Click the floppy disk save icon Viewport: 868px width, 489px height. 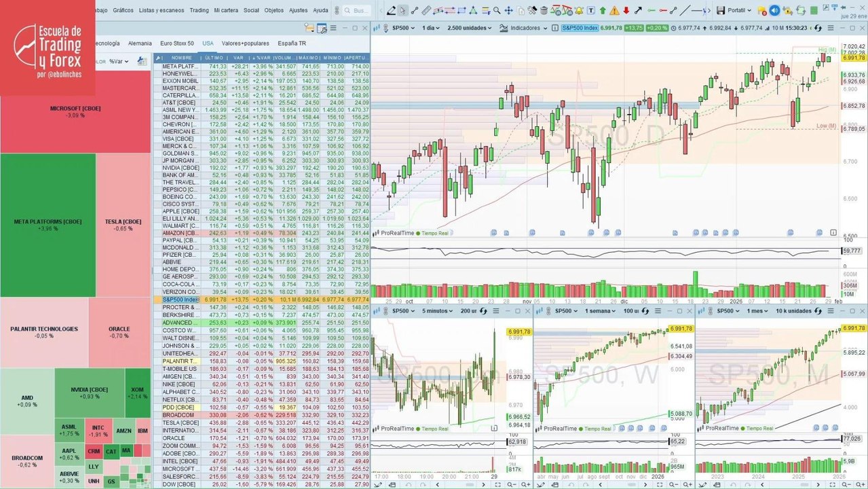pos(721,10)
